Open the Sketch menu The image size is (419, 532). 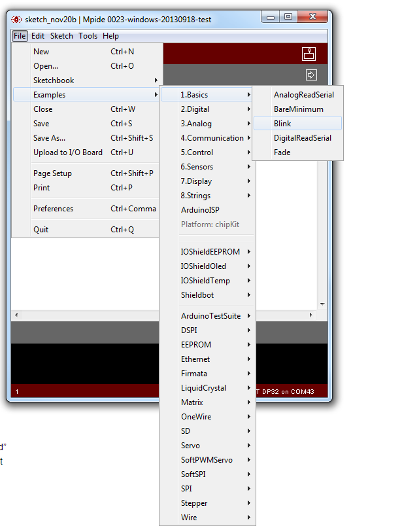pos(61,36)
